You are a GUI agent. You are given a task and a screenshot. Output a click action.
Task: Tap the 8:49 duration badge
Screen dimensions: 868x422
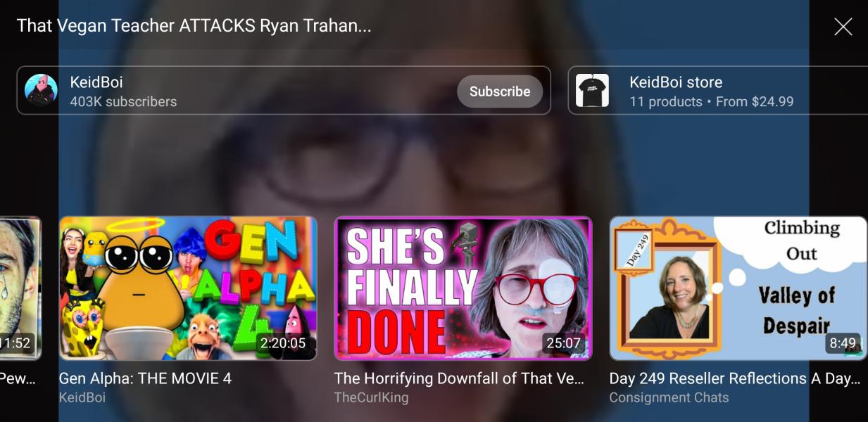point(843,343)
